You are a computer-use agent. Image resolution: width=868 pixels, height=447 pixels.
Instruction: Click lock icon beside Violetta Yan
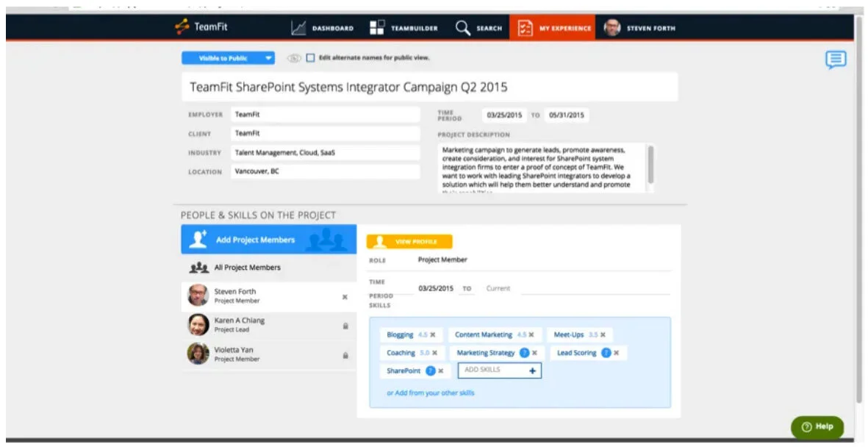tap(345, 356)
